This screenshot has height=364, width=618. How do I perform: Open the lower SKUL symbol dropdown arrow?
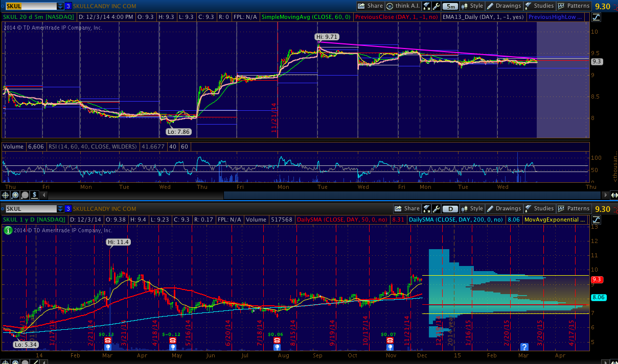click(x=60, y=209)
